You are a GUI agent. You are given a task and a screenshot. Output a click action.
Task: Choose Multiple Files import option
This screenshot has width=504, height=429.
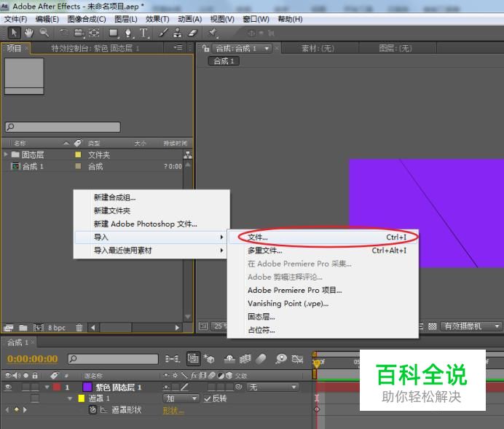click(x=323, y=251)
